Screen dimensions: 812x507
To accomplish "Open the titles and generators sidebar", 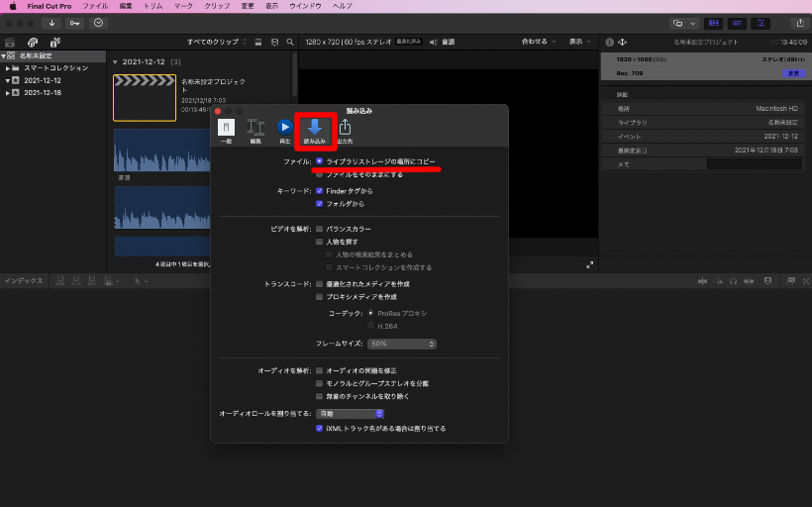I will 54,43.
